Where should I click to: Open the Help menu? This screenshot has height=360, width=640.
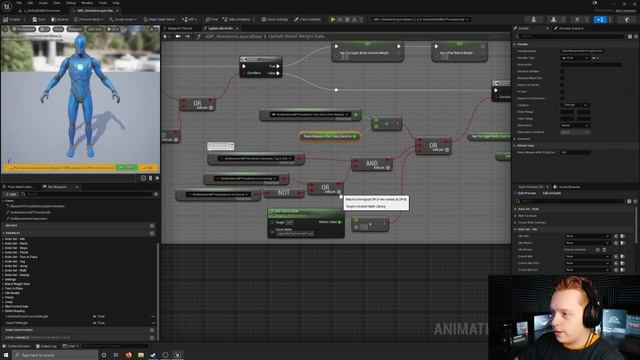pyautogui.click(x=116, y=3)
